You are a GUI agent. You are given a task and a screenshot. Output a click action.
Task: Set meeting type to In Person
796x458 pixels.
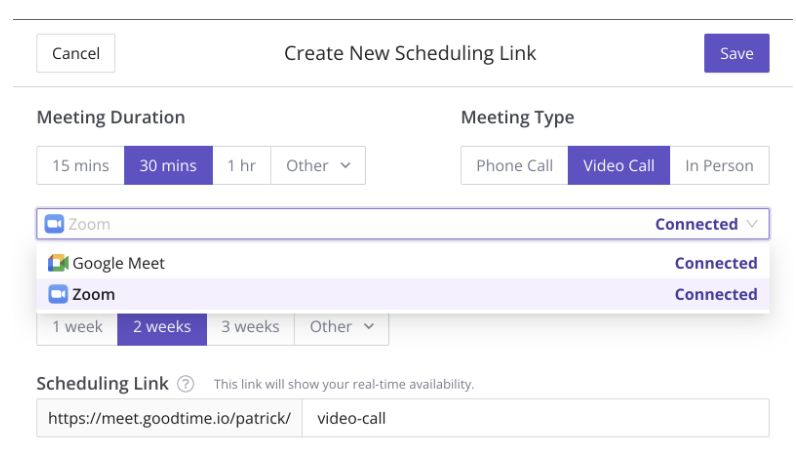719,166
